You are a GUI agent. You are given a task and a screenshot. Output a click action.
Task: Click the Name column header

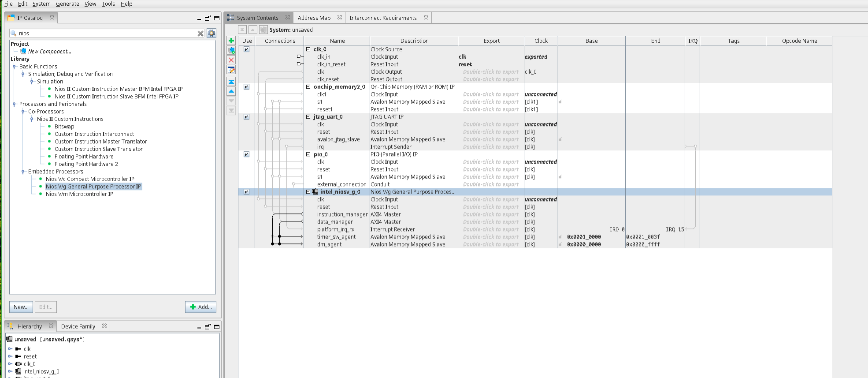click(338, 41)
